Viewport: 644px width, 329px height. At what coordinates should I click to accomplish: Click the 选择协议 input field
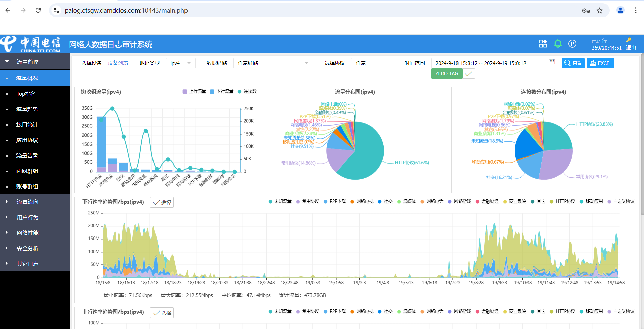[x=372, y=63]
